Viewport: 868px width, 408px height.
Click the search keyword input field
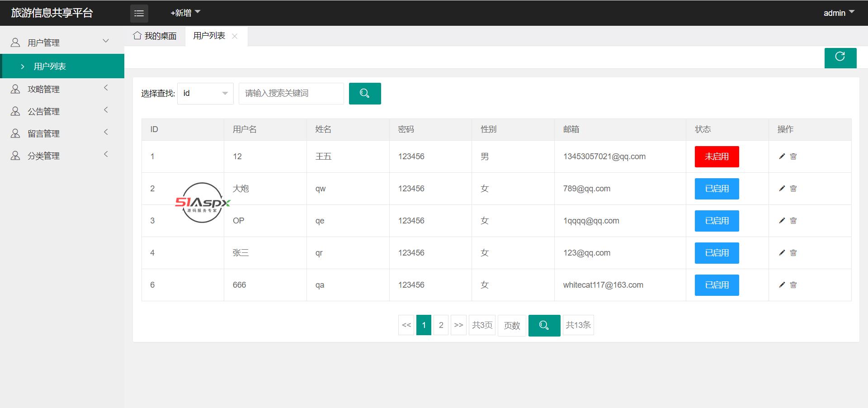(x=291, y=94)
